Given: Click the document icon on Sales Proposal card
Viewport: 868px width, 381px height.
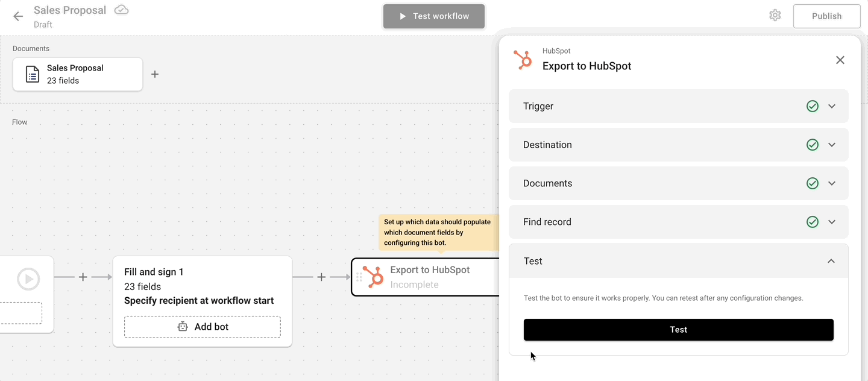Looking at the screenshot, I should [x=31, y=74].
